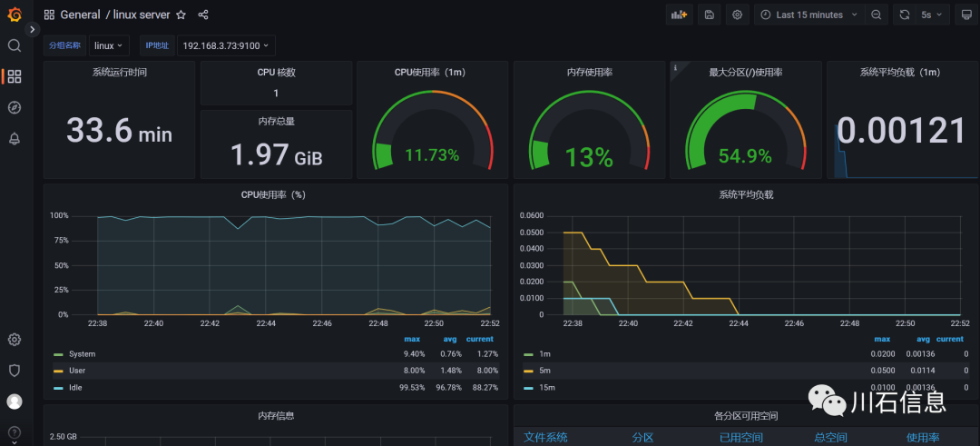Sort CPU legend by current column
This screenshot has width=980, height=446.
point(480,339)
